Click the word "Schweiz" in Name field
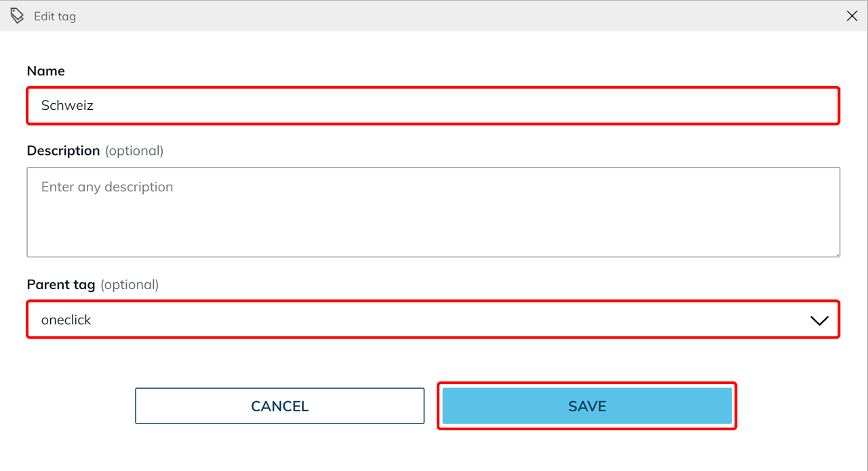Image resolution: width=868 pixels, height=471 pixels. point(67,106)
